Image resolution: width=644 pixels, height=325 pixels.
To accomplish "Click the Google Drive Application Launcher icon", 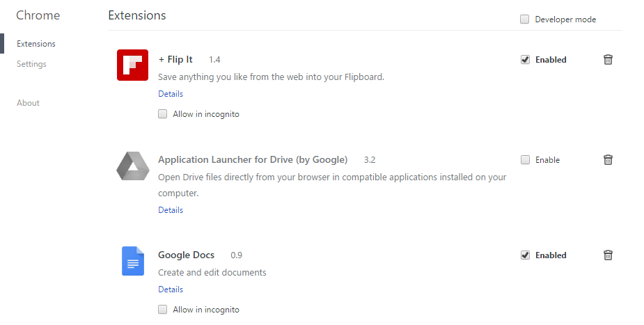I will (133, 166).
